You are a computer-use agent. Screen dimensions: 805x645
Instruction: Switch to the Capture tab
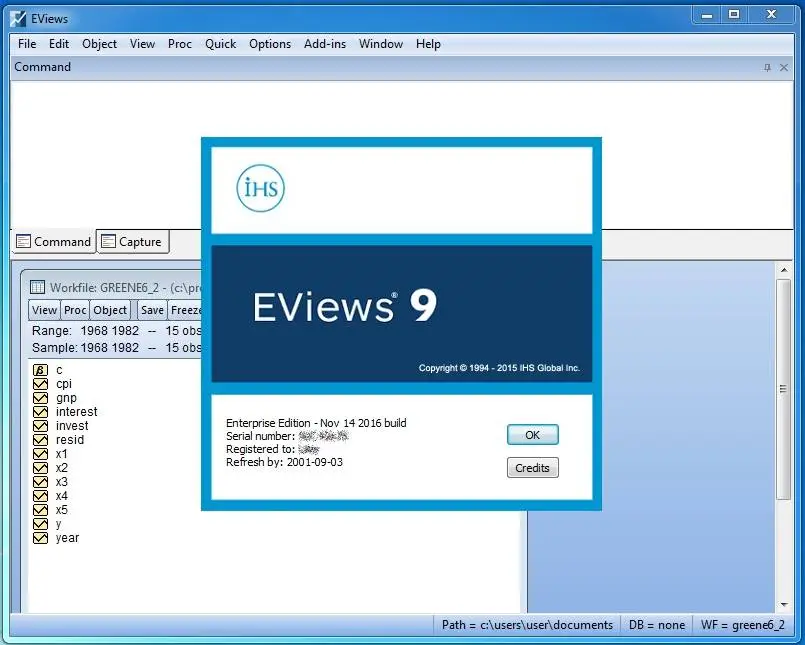tap(132, 241)
